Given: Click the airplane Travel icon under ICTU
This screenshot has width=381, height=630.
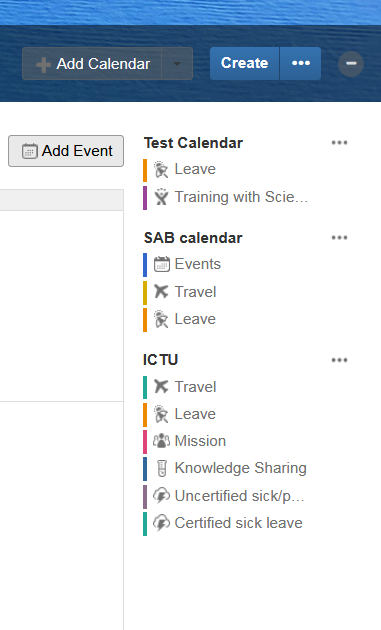Looking at the screenshot, I should click(161, 387).
